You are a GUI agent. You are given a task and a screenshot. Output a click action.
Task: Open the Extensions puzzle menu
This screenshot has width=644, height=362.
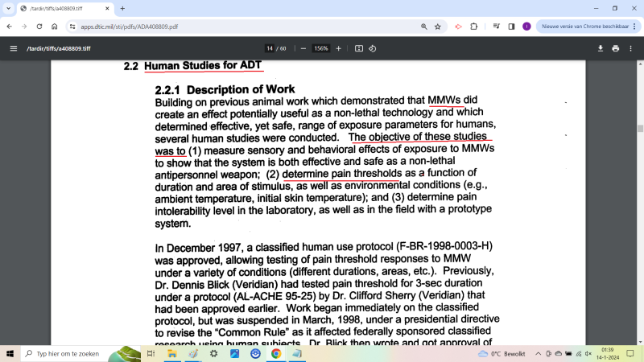coord(473,27)
